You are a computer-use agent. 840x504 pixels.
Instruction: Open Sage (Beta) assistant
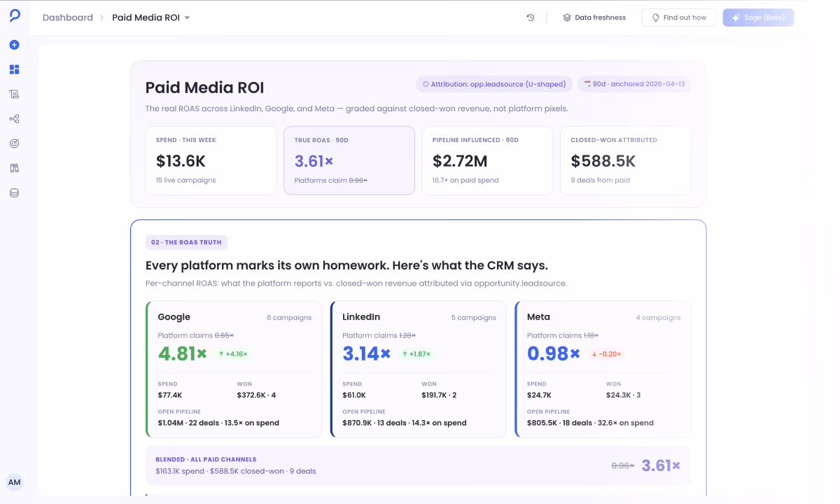click(758, 17)
